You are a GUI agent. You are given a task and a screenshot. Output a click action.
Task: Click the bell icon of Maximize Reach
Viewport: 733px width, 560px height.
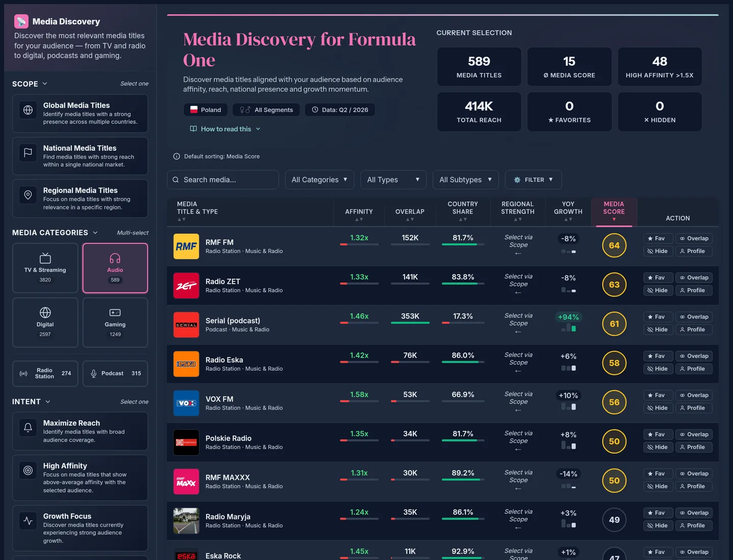(28, 428)
